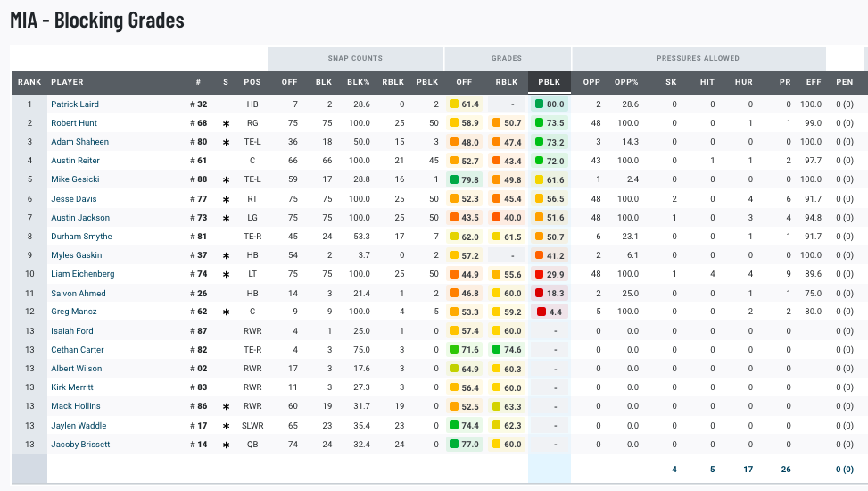The height and width of the screenshot is (491, 868).
Task: Click Kirk Merritt's name
Action: 72,388
